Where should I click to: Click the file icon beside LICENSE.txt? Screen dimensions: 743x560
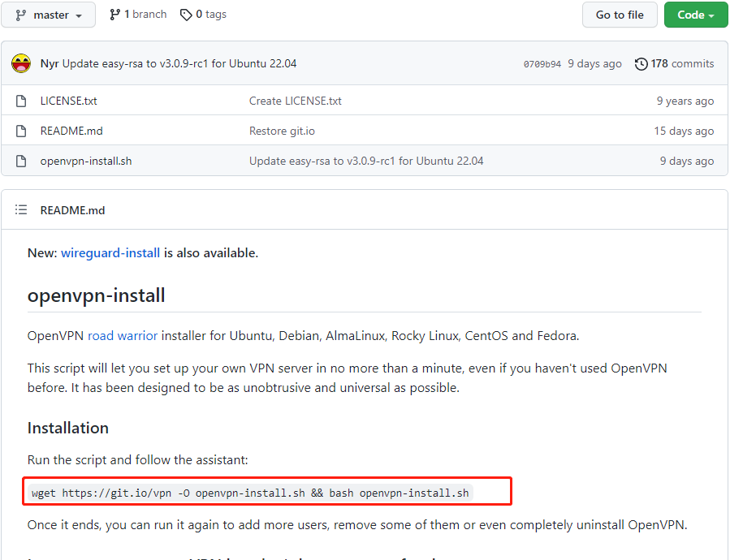point(21,101)
